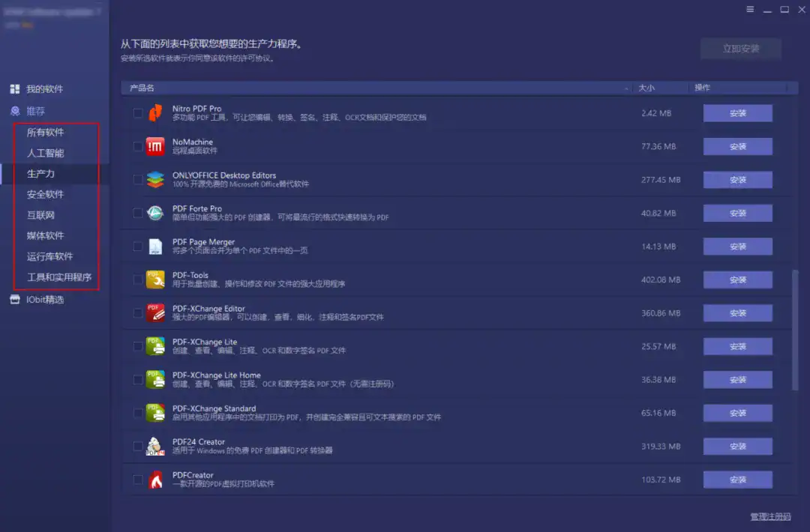Select the PDF-XChange Lite Home checkbox
Viewport: 810px width, 532px height.
[x=138, y=379]
